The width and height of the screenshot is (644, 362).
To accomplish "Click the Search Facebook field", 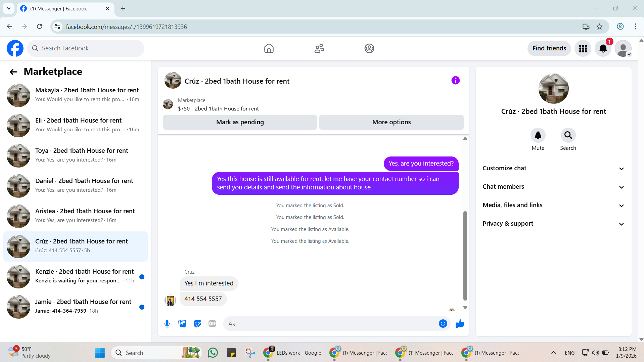I will 86,48.
